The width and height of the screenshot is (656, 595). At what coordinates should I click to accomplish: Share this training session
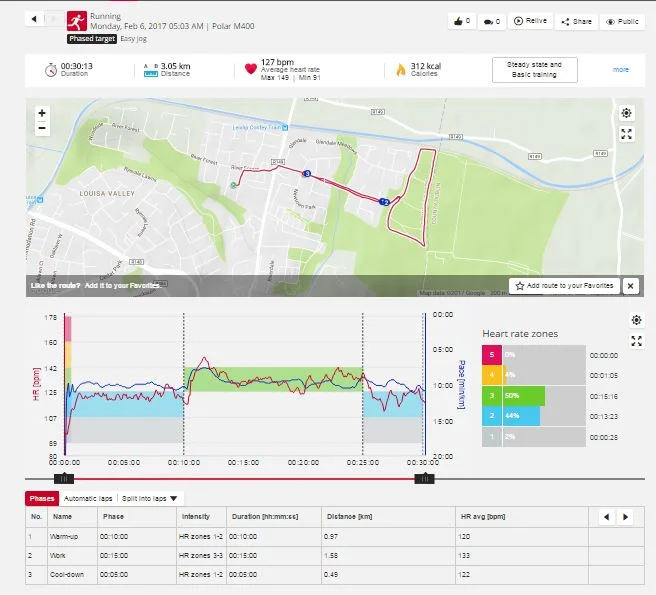577,20
